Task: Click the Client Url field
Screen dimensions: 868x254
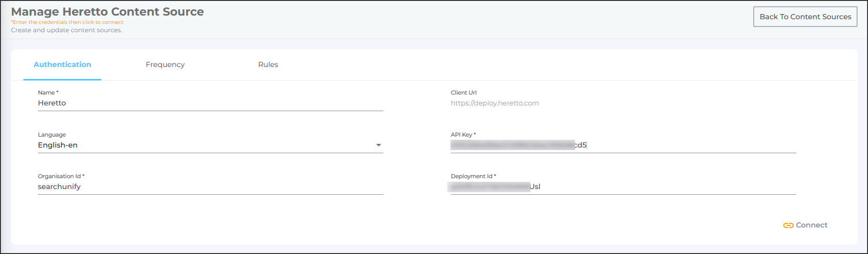Action: (622, 103)
